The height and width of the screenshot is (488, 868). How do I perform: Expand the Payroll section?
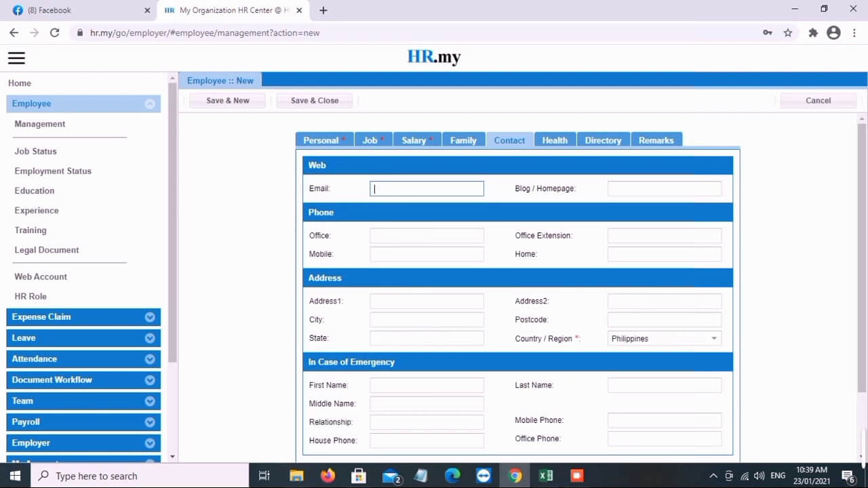[x=83, y=422]
